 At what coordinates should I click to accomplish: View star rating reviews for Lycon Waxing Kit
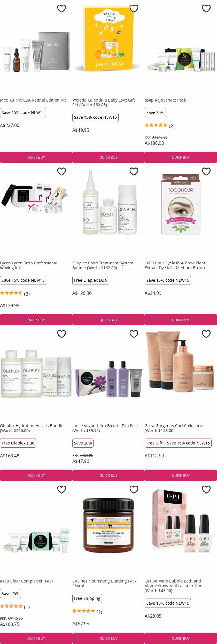pyautogui.click(x=15, y=293)
